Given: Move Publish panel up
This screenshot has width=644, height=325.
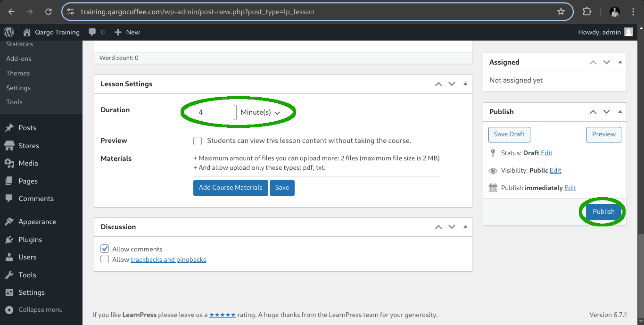Looking at the screenshot, I should pyautogui.click(x=593, y=112).
